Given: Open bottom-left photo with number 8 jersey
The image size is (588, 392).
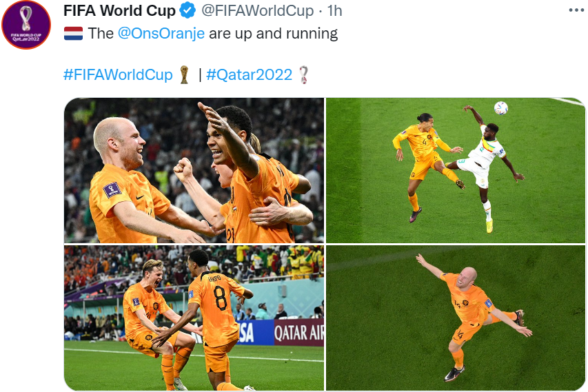Looking at the screenshot, I should click(194, 318).
